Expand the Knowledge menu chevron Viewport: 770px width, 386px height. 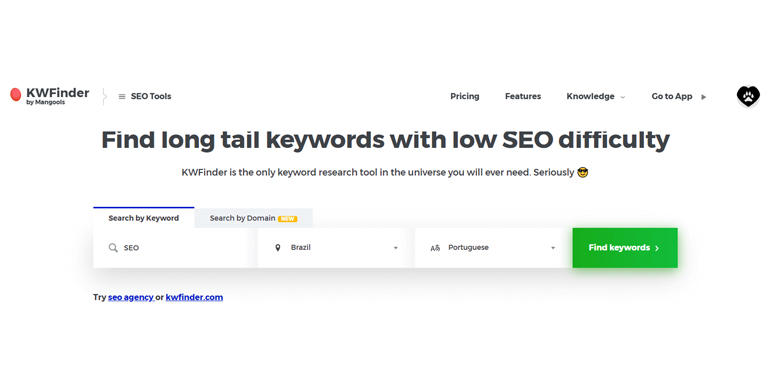coord(623,97)
